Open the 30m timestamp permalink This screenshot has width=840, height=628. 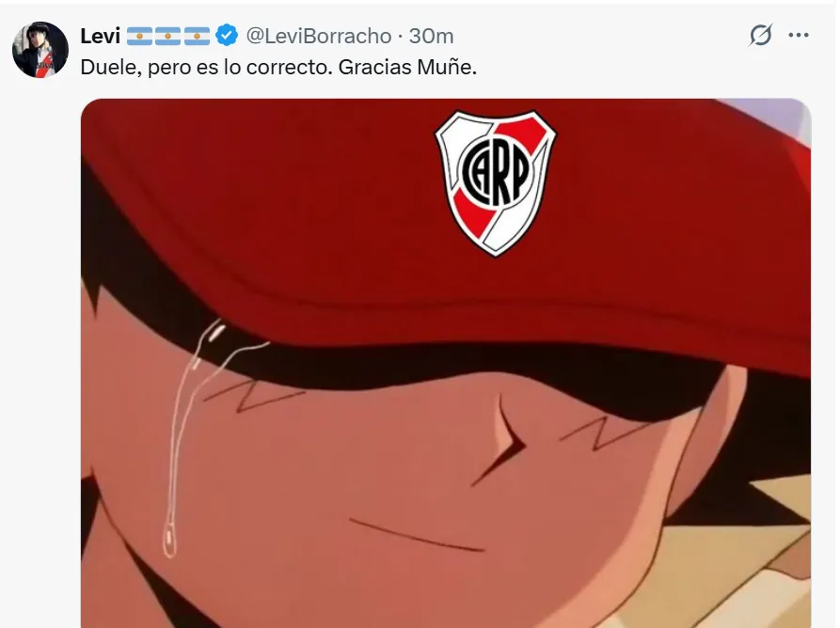pos(431,37)
